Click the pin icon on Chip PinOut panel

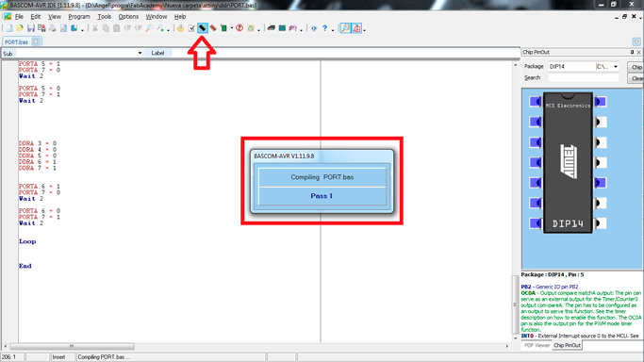[632, 52]
